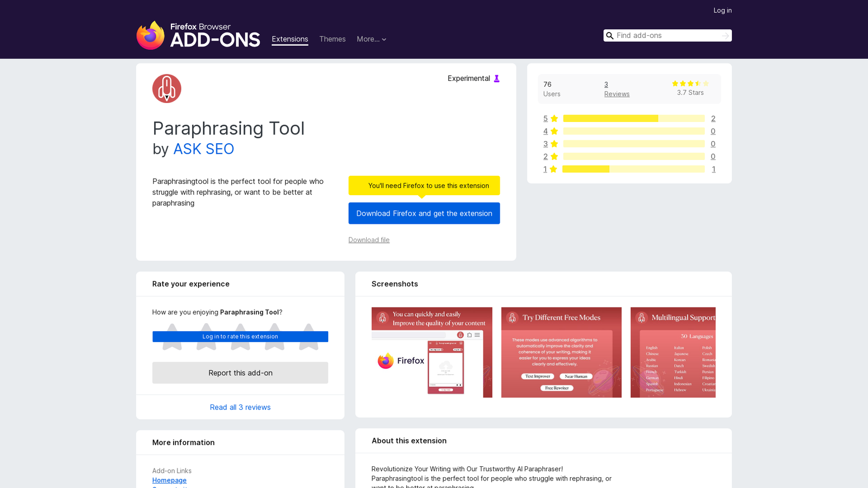Rate the extension two stars
Image resolution: width=868 pixels, height=488 pixels.
tap(206, 337)
